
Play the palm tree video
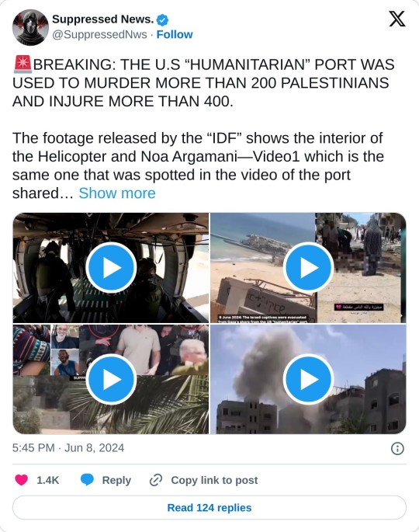111,379
